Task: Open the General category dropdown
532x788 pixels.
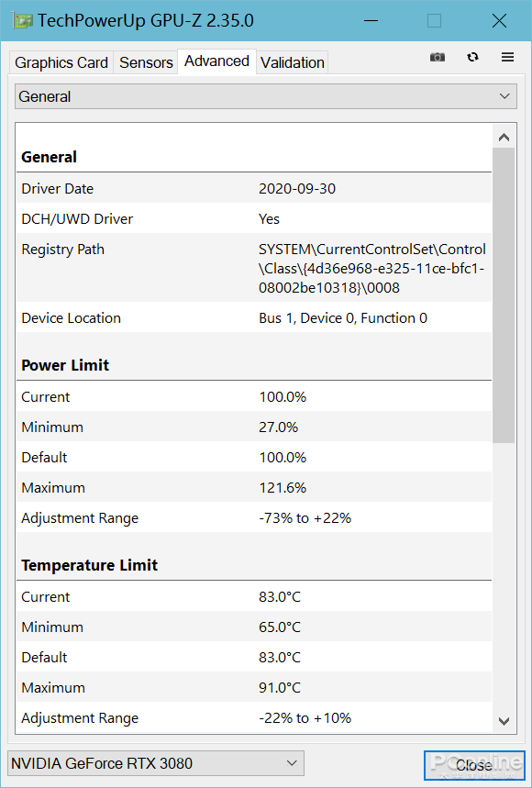Action: tap(266, 96)
